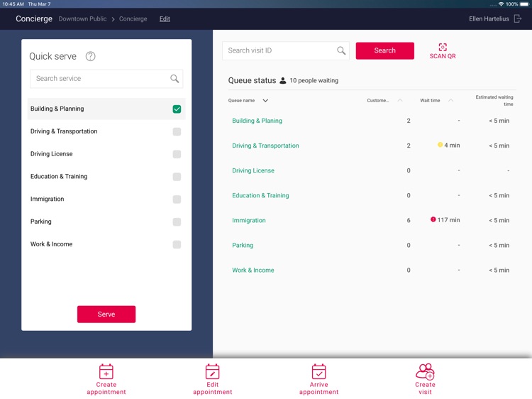532x399 pixels.
Task: Focus the Search service input field
Action: tap(106, 79)
